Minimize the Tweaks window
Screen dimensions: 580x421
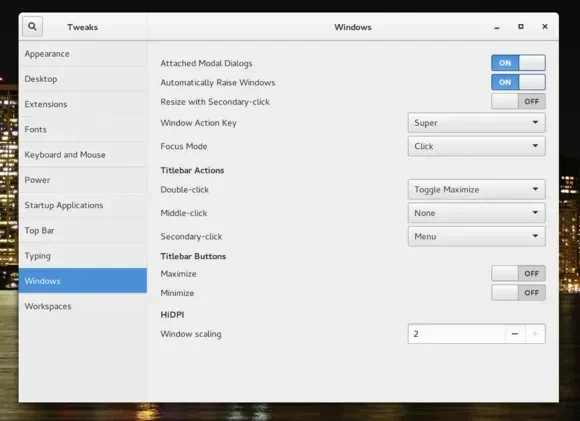497,27
